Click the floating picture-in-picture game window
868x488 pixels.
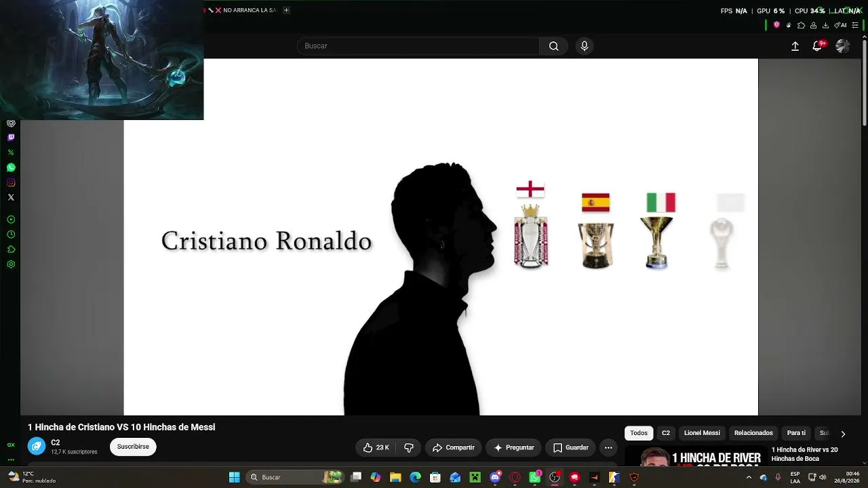pyautogui.click(x=102, y=60)
